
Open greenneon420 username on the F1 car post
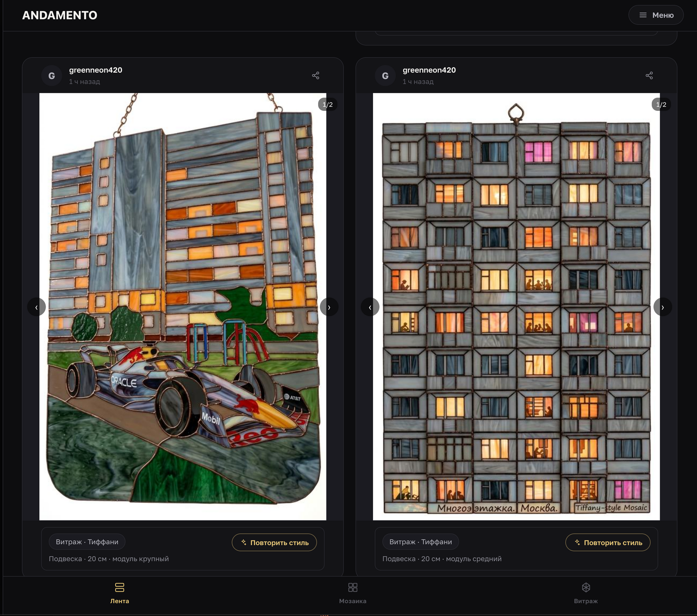pos(95,70)
